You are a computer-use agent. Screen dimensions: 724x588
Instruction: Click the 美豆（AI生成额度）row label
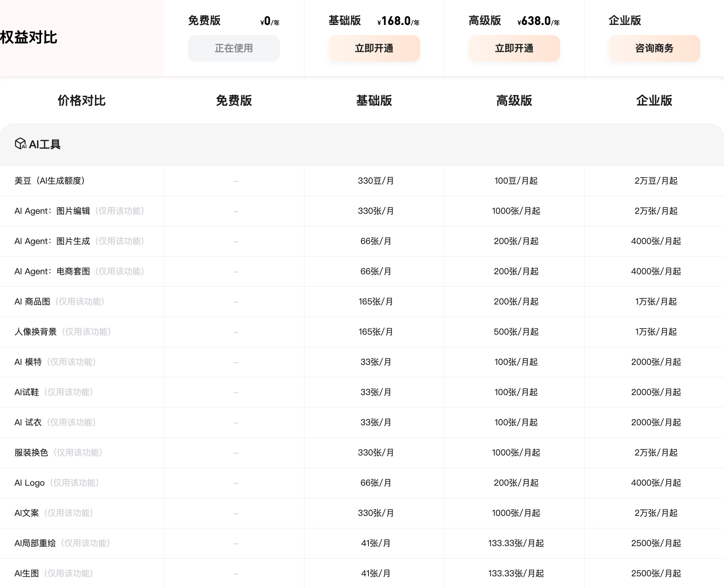coord(50,181)
